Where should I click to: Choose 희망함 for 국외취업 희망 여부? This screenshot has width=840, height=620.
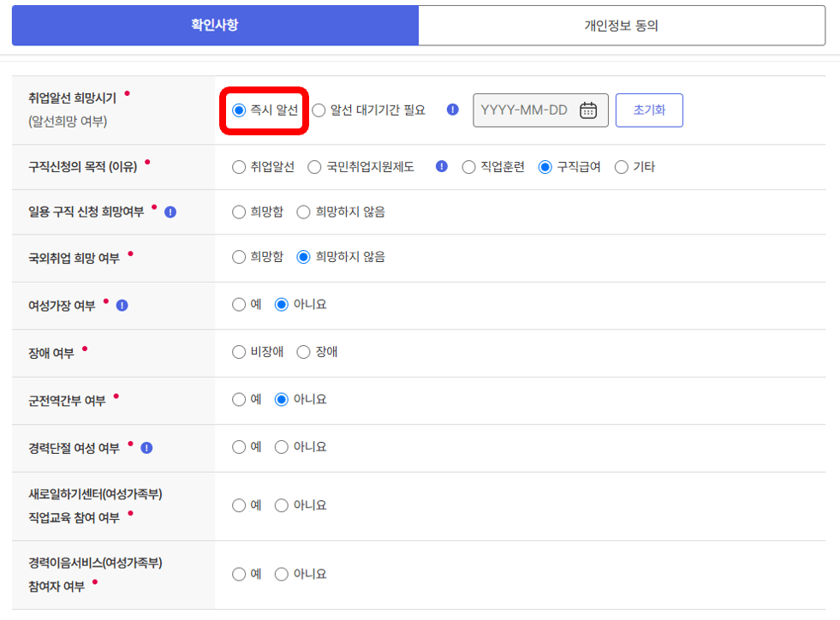point(240,257)
